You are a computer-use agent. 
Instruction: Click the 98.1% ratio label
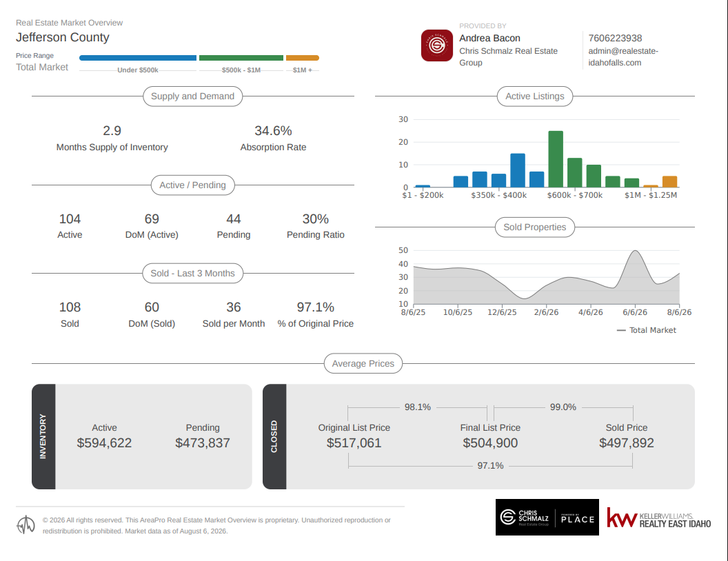[x=417, y=407]
